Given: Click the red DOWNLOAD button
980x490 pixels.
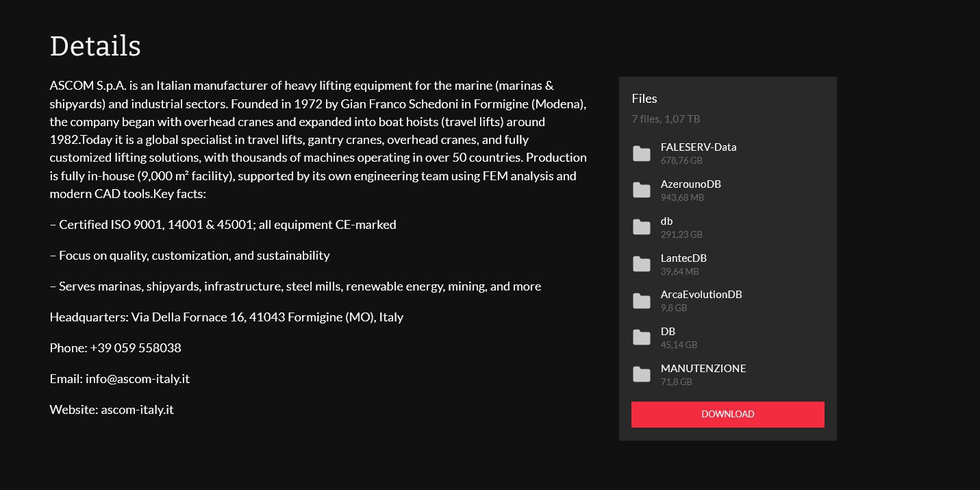Looking at the screenshot, I should pos(728,415).
